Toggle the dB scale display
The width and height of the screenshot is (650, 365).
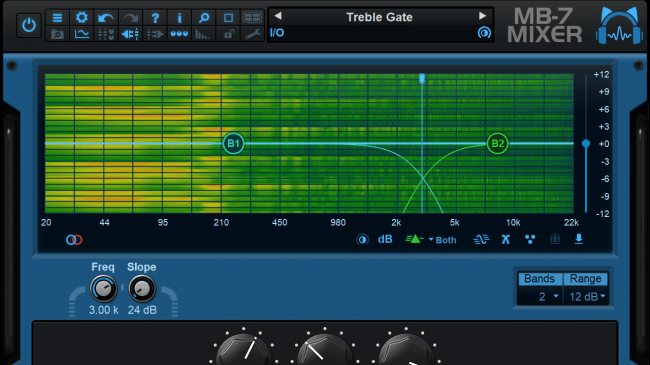[x=385, y=239]
